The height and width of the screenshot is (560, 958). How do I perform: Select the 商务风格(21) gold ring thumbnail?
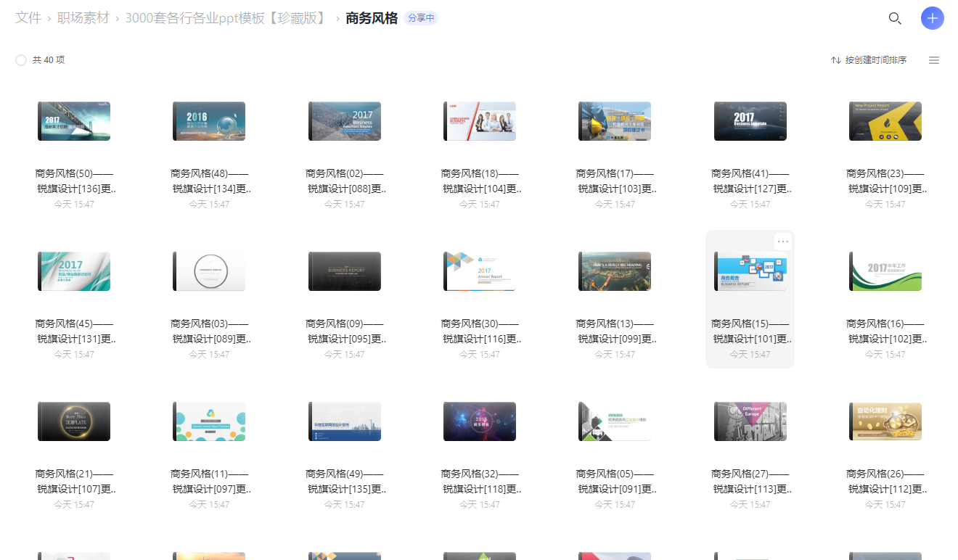[x=74, y=421]
